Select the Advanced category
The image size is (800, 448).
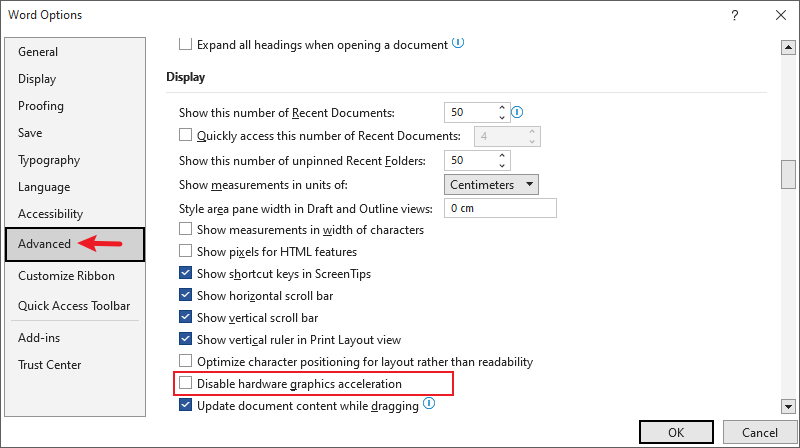click(75, 244)
